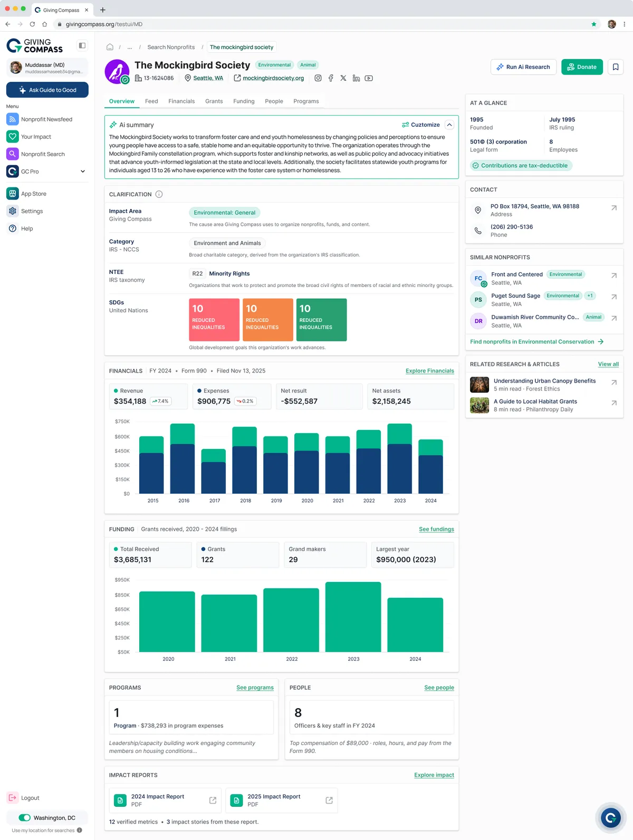Image resolution: width=633 pixels, height=840 pixels.
Task: Click the home breadcrumb icon
Action: pos(110,47)
